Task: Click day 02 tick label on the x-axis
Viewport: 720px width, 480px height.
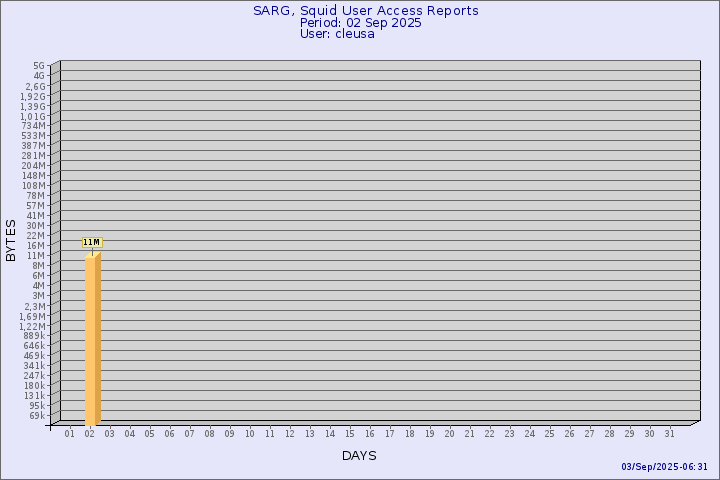Action: [89, 434]
